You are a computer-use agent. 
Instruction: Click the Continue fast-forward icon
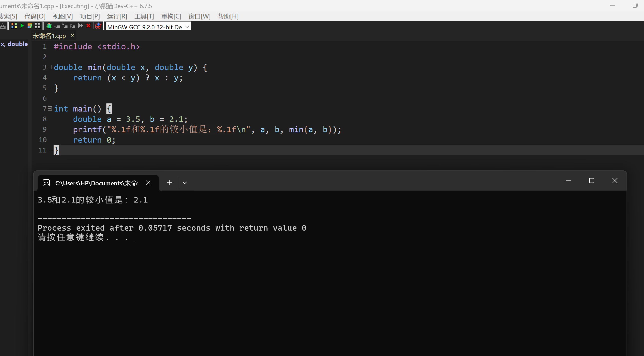[x=81, y=26]
